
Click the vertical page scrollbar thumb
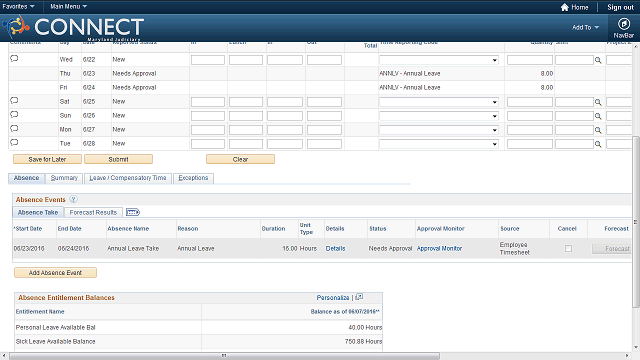[x=636, y=222]
